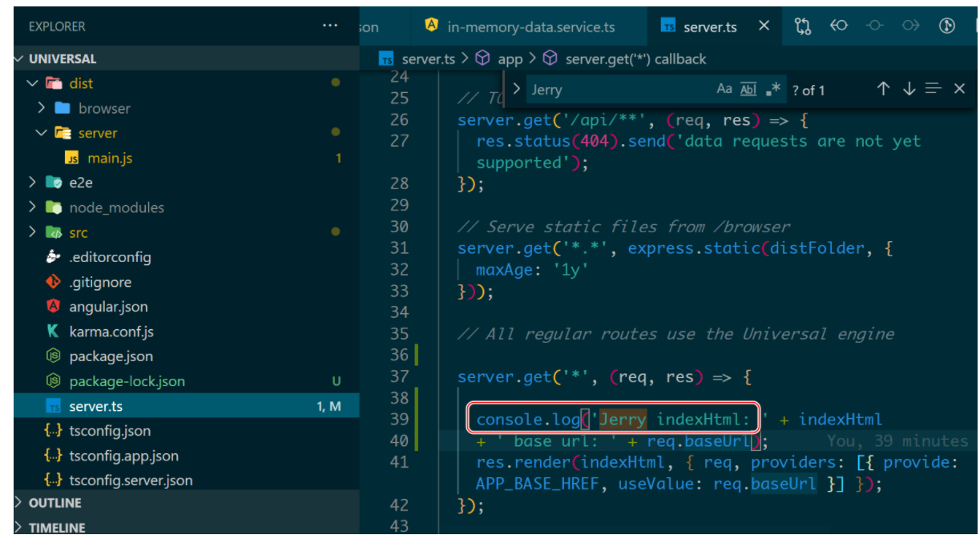980x539 pixels.
Task: Click the 'U' status badge on package-lock.json
Action: (x=336, y=381)
